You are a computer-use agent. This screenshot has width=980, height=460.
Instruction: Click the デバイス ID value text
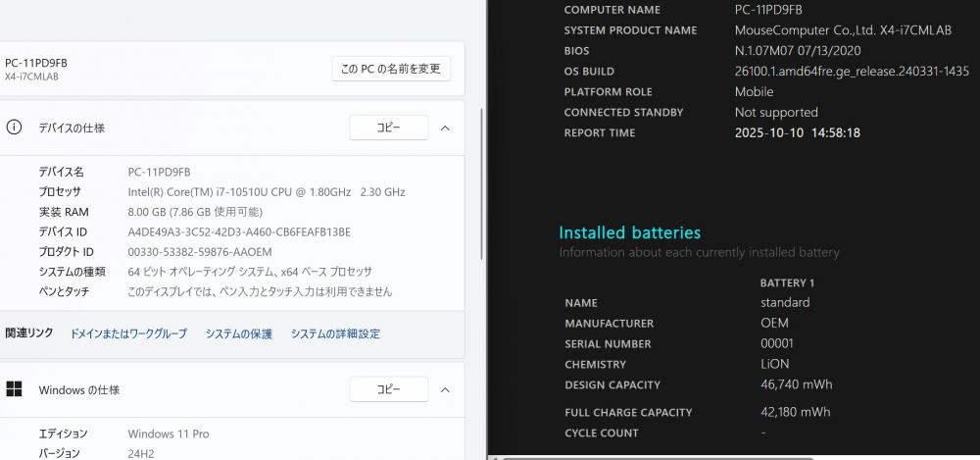[x=239, y=231]
